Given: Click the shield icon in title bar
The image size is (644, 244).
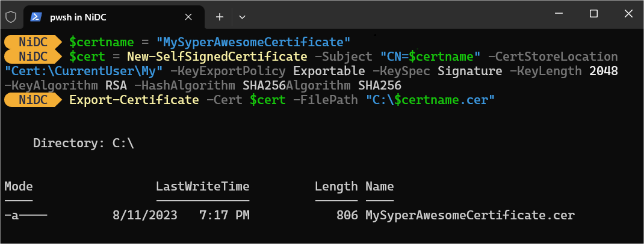Looking at the screenshot, I should [11, 17].
